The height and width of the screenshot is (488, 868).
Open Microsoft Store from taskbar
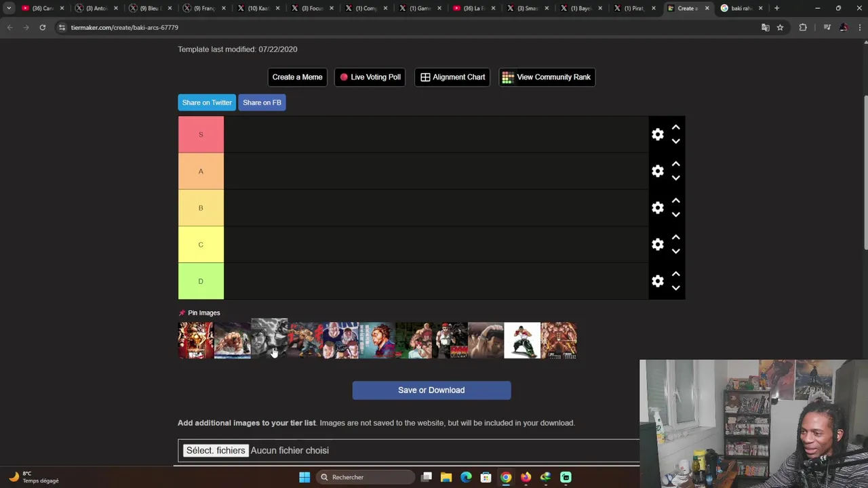[486, 477]
